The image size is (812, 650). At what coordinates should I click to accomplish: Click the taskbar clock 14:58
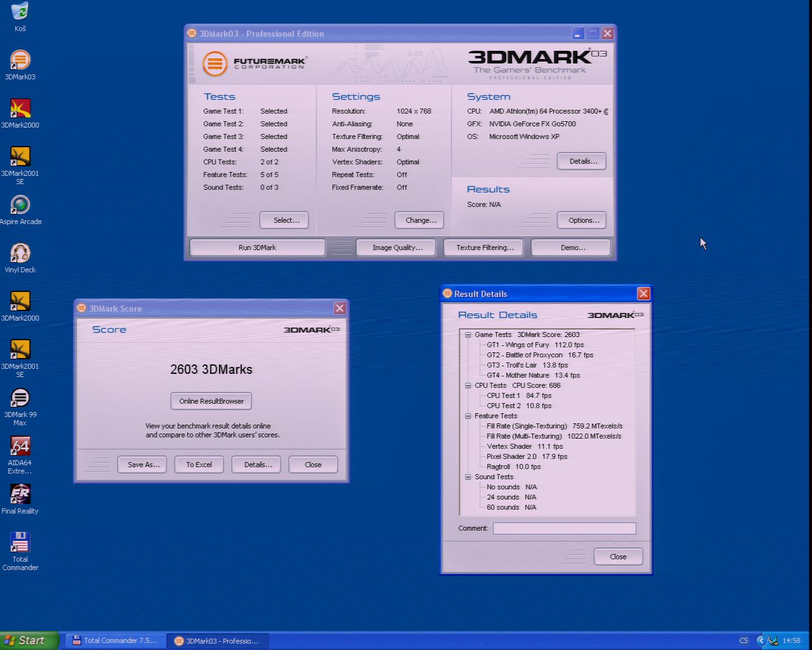click(791, 640)
